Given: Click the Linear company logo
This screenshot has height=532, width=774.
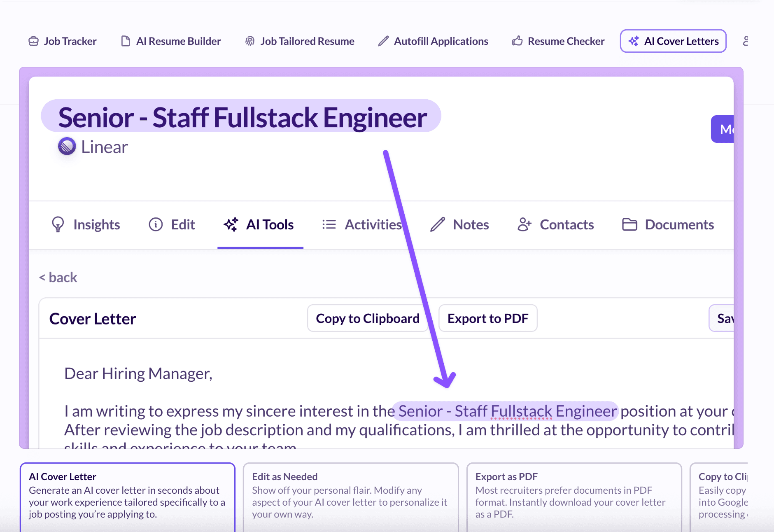Looking at the screenshot, I should pyautogui.click(x=67, y=146).
